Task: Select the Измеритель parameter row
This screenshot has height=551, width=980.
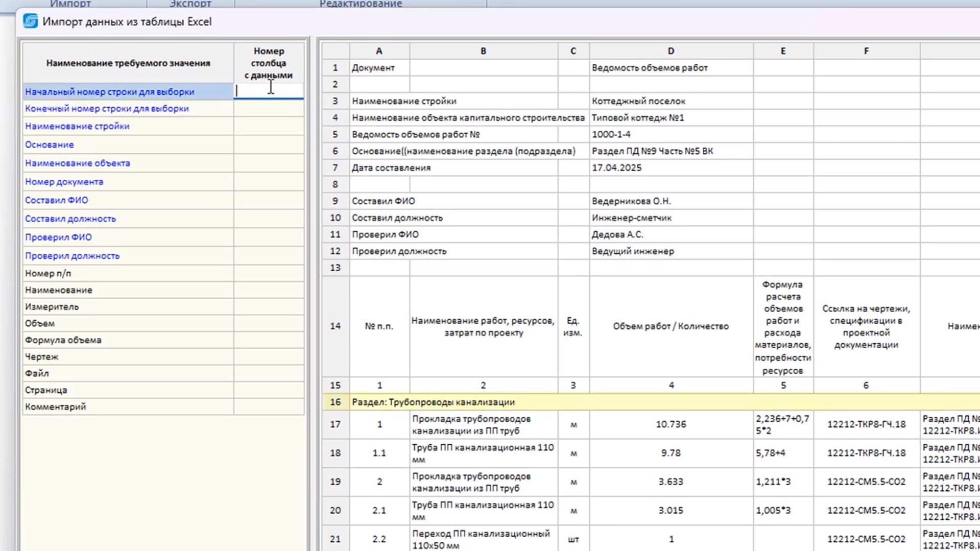Action: (163, 306)
